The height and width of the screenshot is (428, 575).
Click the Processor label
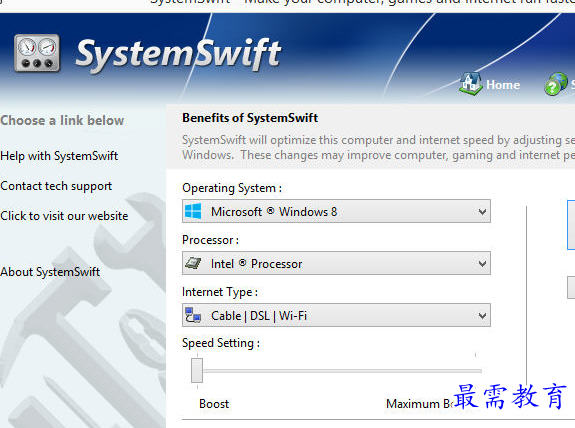point(210,240)
